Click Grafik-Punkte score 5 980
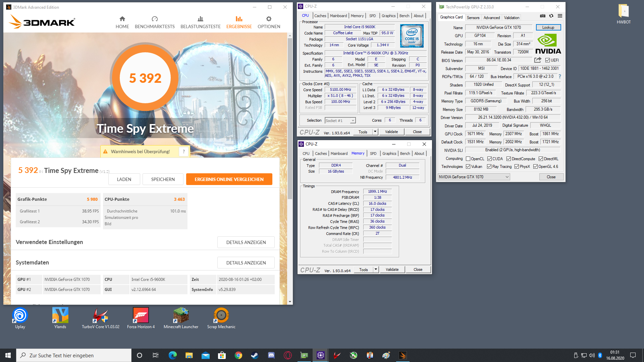The width and height of the screenshot is (644, 362). tap(92, 199)
